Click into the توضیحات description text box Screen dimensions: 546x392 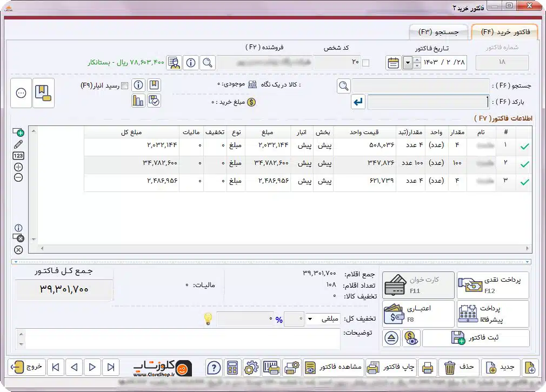tap(183, 338)
